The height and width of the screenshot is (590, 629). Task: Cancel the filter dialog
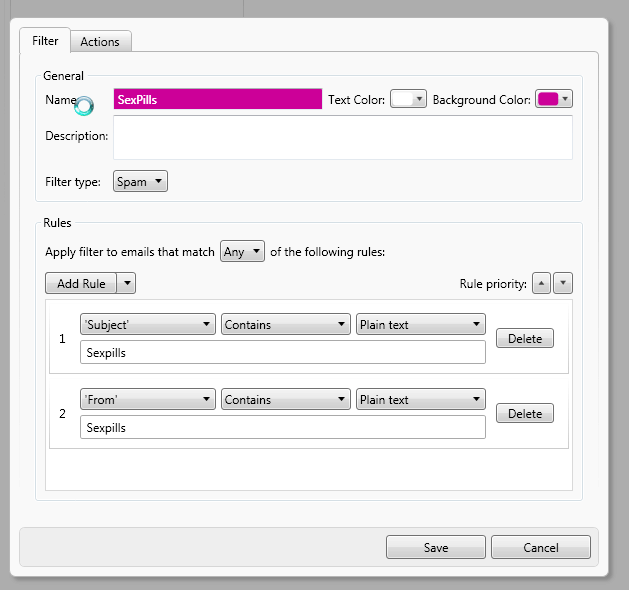[541, 547]
